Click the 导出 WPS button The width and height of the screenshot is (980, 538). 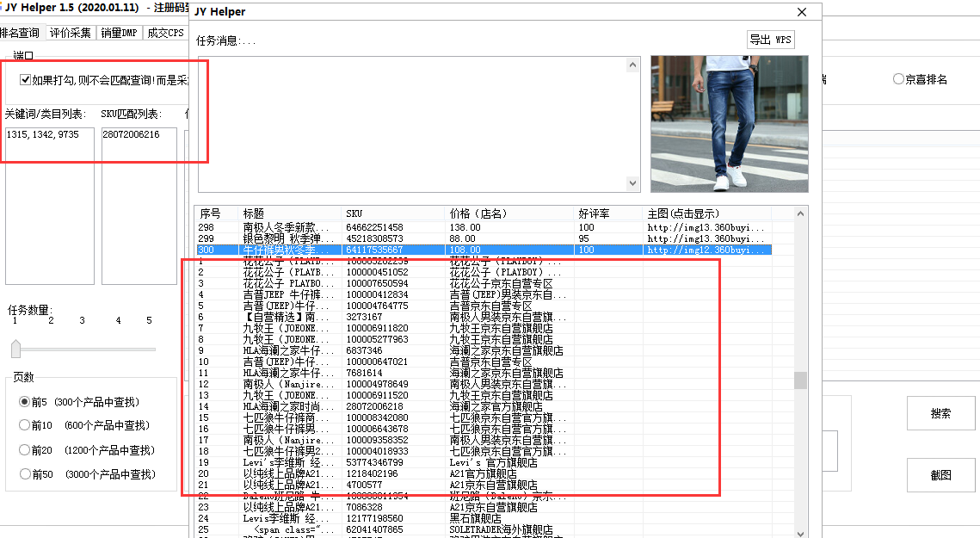coord(771,40)
